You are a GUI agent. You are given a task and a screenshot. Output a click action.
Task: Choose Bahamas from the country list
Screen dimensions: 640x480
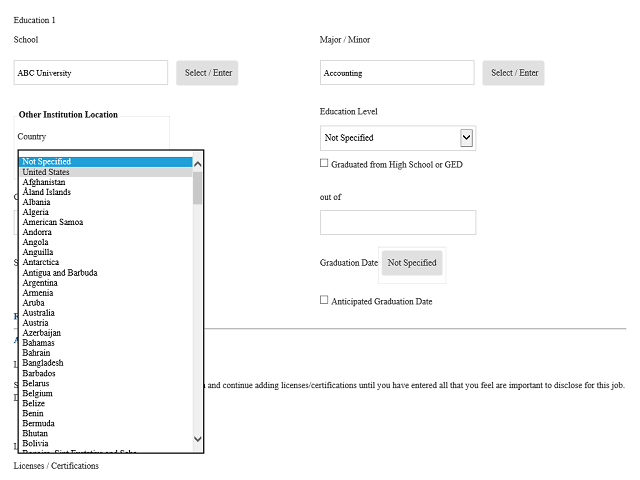106,343
